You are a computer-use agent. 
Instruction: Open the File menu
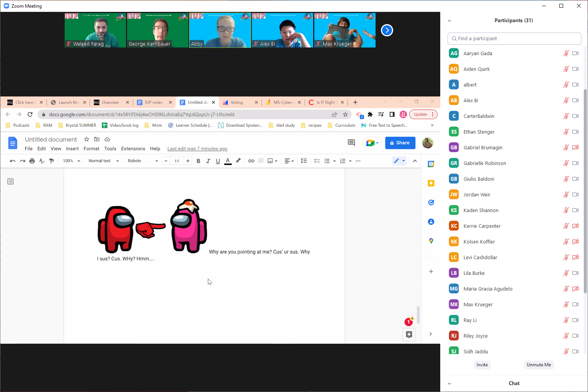click(29, 149)
